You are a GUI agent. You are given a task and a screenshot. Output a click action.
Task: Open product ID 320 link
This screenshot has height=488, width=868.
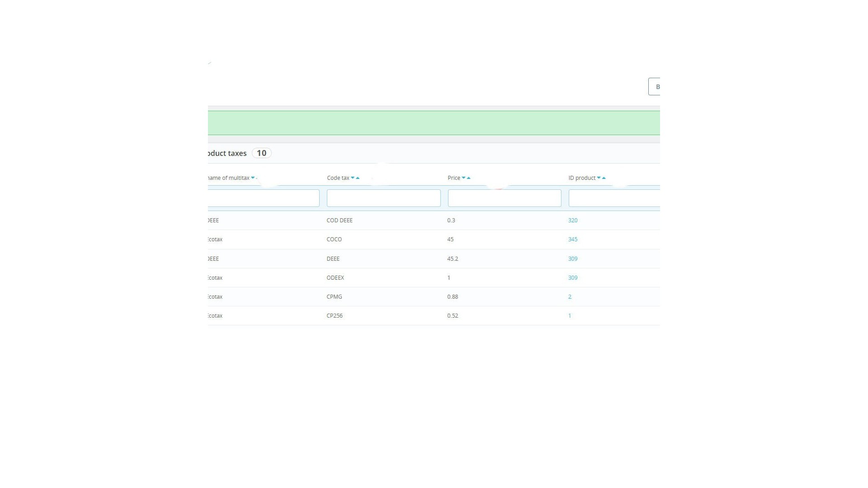click(572, 221)
